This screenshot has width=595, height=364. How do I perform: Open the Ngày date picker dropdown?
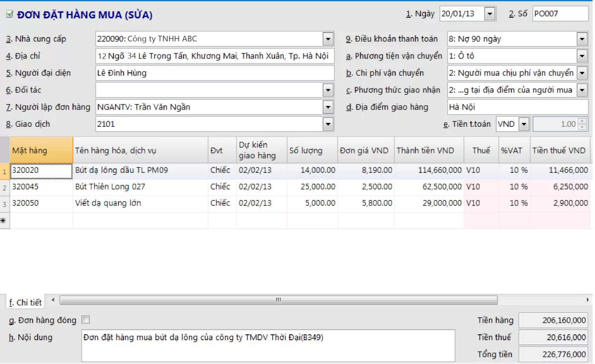click(x=490, y=14)
